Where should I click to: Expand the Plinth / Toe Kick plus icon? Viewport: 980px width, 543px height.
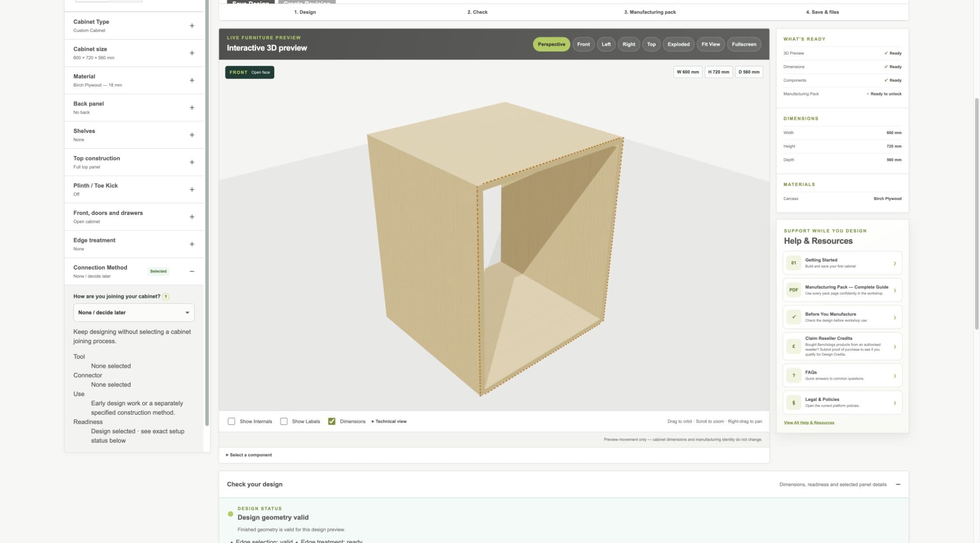tap(192, 189)
